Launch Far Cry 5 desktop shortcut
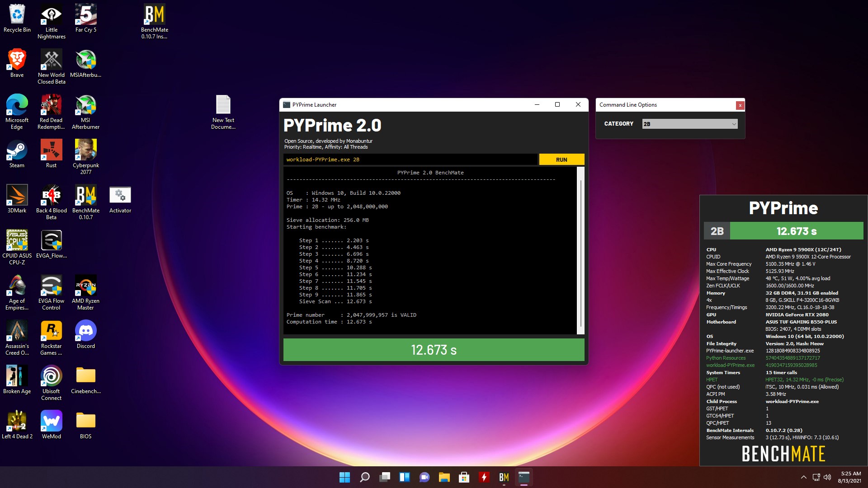868x488 pixels. [x=86, y=18]
